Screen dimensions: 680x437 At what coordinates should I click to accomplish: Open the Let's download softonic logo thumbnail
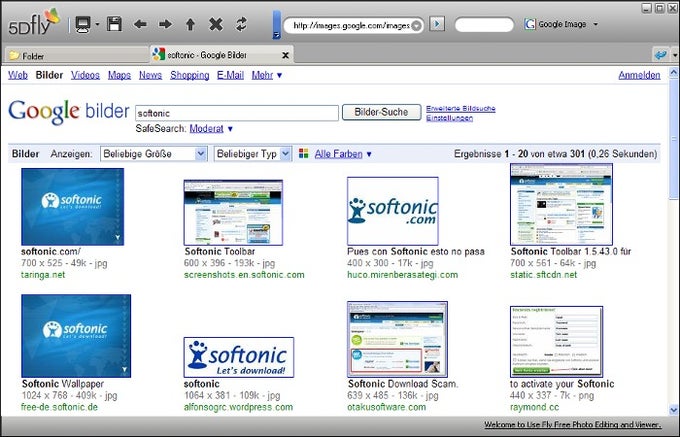(239, 357)
